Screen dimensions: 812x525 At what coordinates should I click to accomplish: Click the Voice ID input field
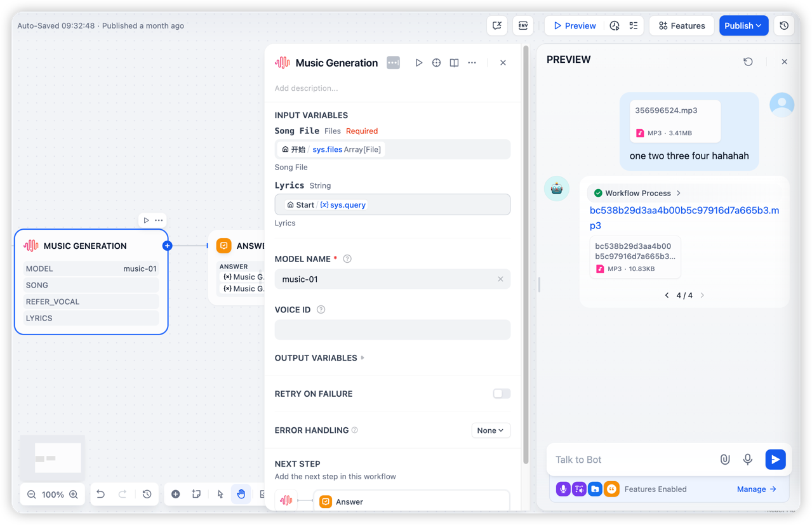click(x=392, y=330)
